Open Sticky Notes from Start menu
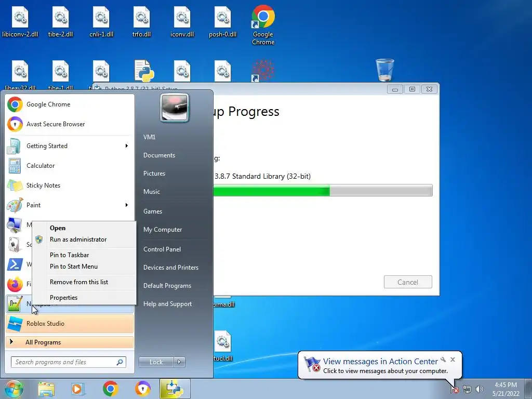The image size is (532, 399). click(70, 185)
